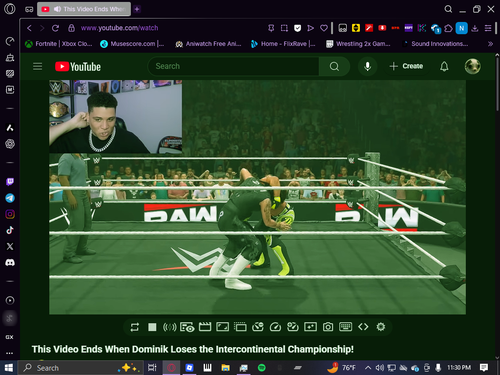Add page to bookmarks heart icon
The width and height of the screenshot is (500, 375).
coord(324,28)
